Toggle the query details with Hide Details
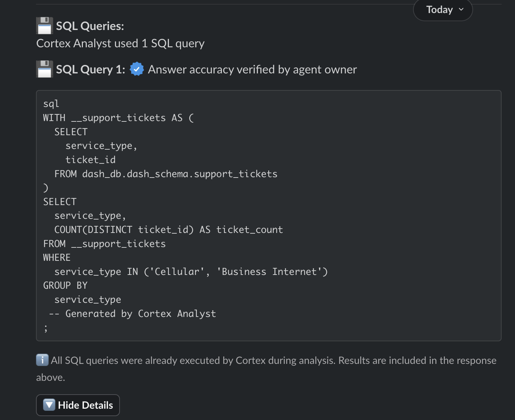The image size is (515, 420). 78,405
